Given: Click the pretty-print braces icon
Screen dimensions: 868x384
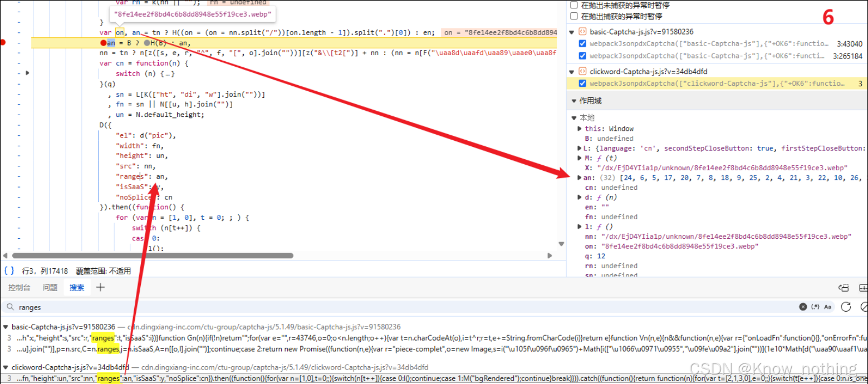Looking at the screenshot, I should coord(9,271).
